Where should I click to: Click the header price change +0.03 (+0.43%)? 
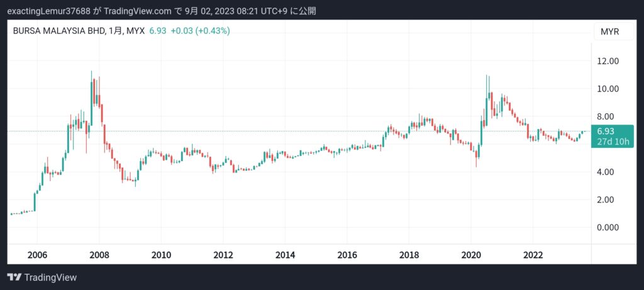pos(201,31)
